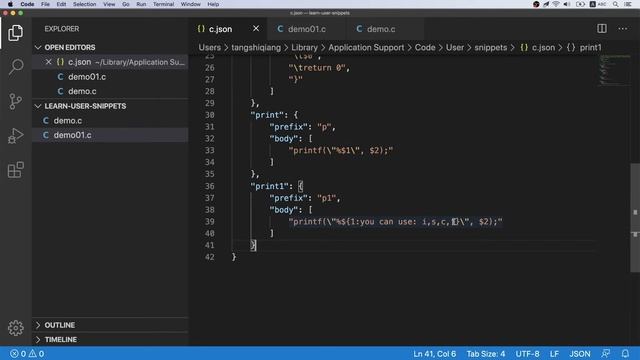Click the feedback icon in status bar
This screenshot has height=360, width=640.
(606, 353)
